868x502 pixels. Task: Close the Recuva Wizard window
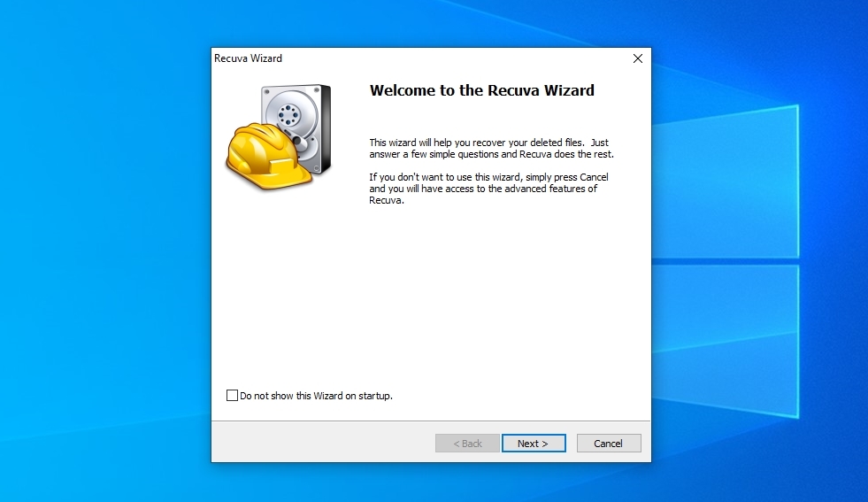(638, 58)
